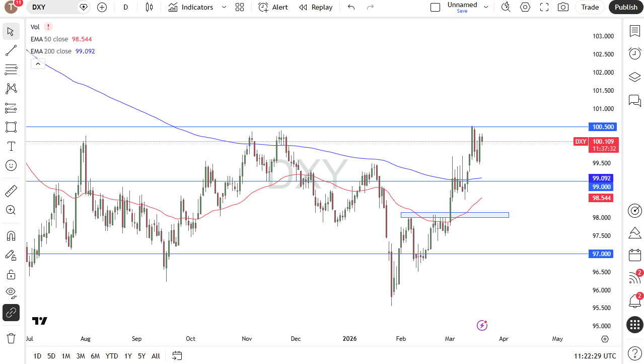Open the D timeframe interval selector
The height and width of the screenshot is (364, 644).
tap(125, 7)
